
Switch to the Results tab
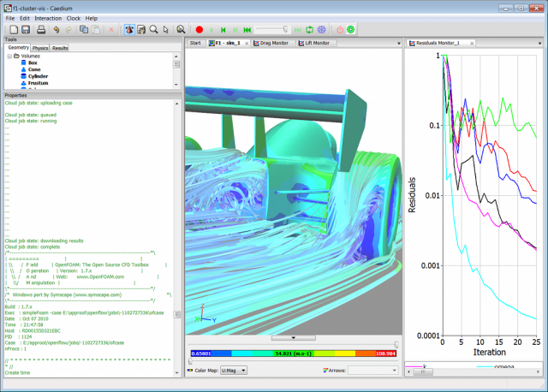60,48
